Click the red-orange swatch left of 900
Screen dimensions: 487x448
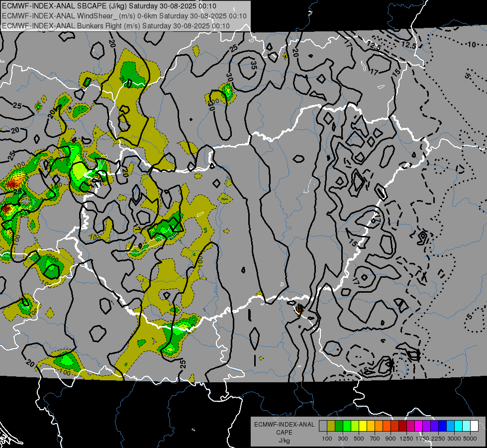[x=387, y=426]
